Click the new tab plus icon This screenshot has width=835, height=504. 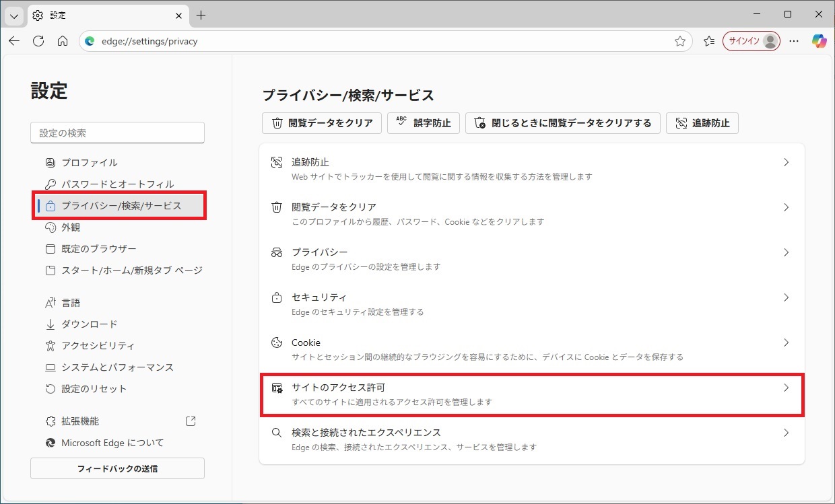(x=201, y=15)
